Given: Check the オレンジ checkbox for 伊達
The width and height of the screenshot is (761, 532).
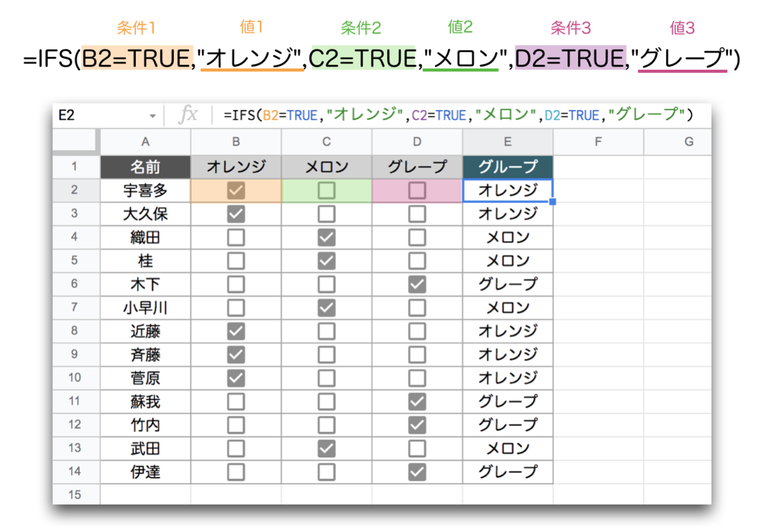Looking at the screenshot, I should pyautogui.click(x=236, y=471).
